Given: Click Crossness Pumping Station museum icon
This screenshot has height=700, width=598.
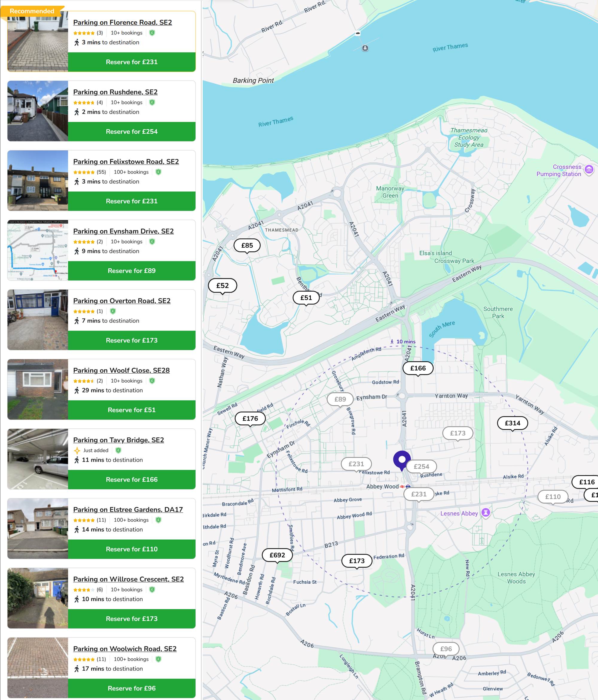Looking at the screenshot, I should [589, 170].
